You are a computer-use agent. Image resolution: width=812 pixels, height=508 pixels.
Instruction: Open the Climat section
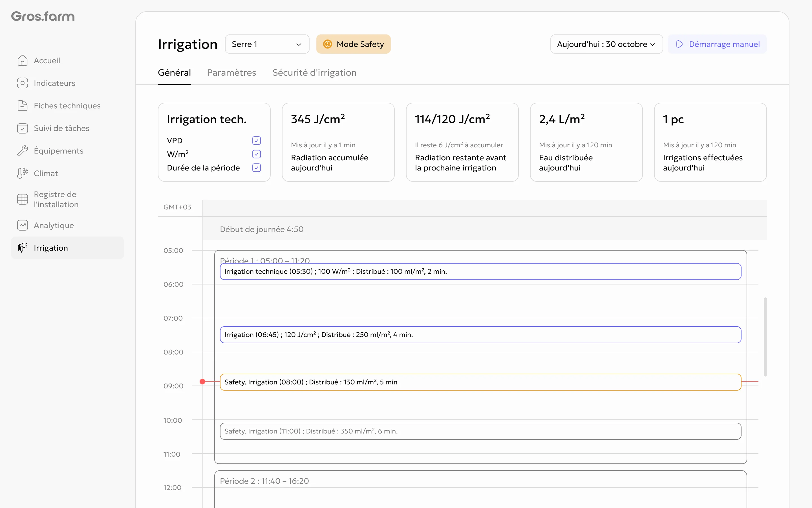(x=68, y=173)
